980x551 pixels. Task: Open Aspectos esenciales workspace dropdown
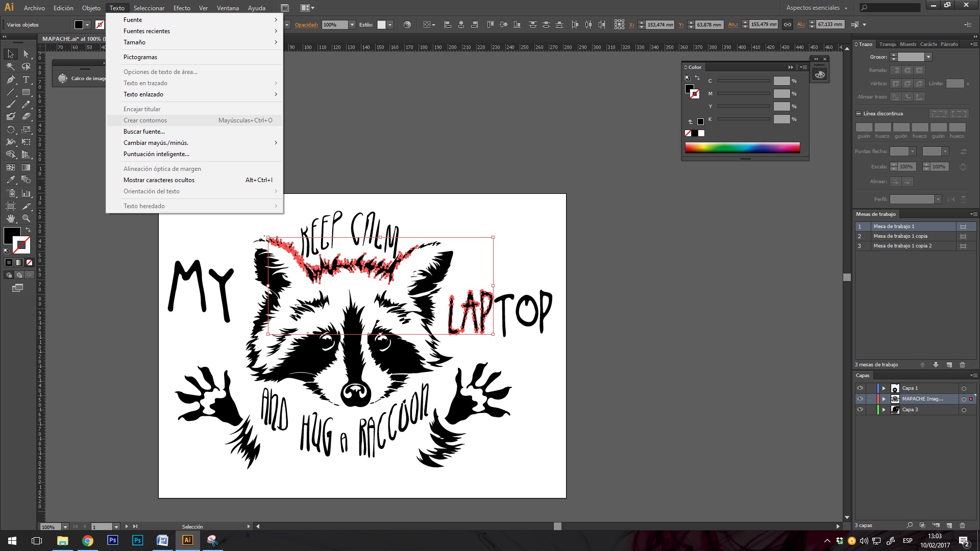coord(817,8)
